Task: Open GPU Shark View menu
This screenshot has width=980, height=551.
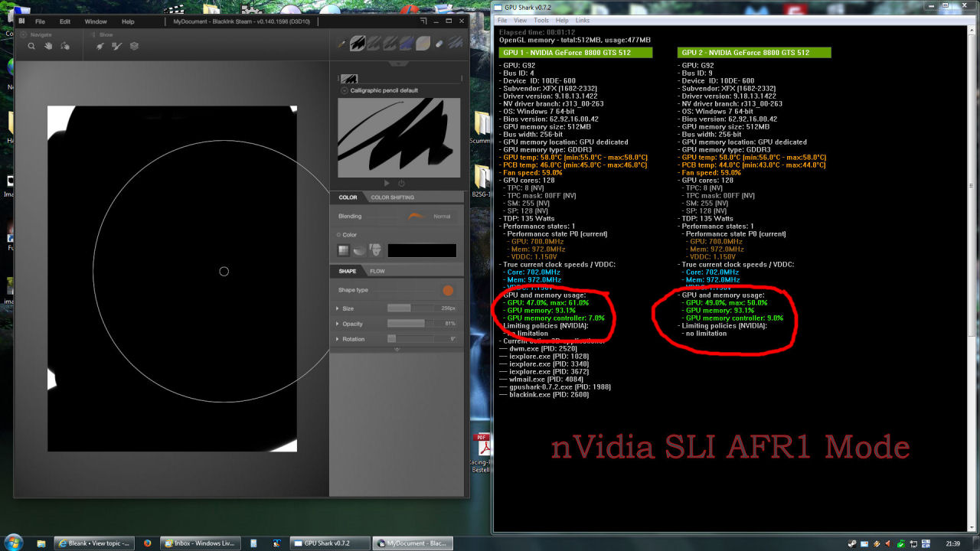Action: [521, 21]
